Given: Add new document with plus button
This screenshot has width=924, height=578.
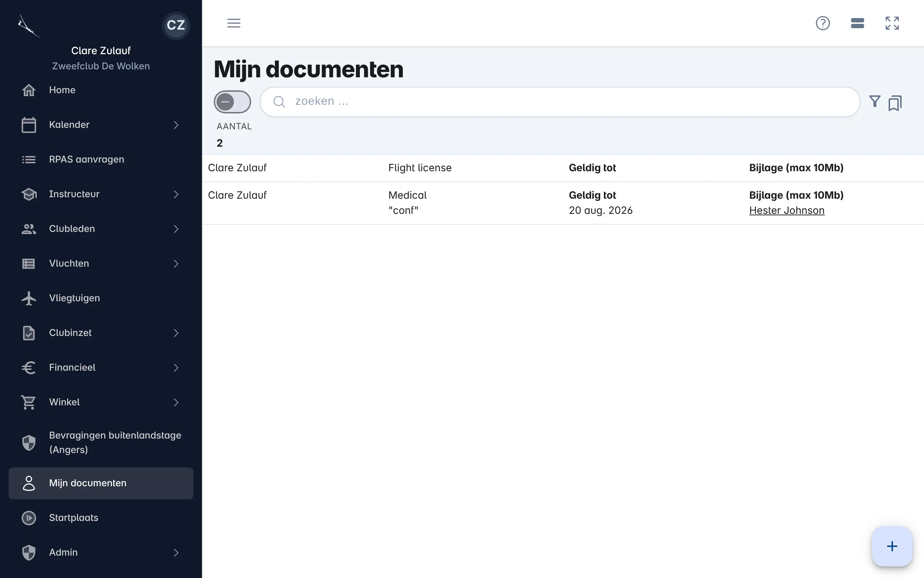Looking at the screenshot, I should click(892, 546).
